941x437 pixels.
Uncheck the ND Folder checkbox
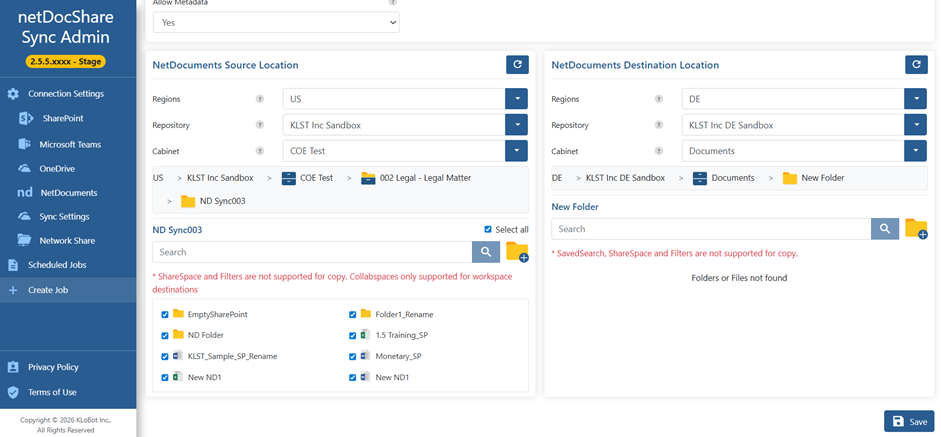[165, 336]
